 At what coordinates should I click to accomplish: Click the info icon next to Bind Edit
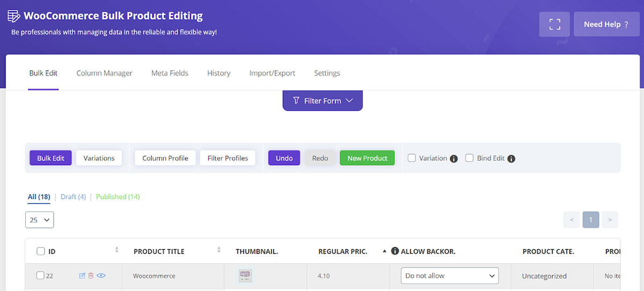pos(511,159)
